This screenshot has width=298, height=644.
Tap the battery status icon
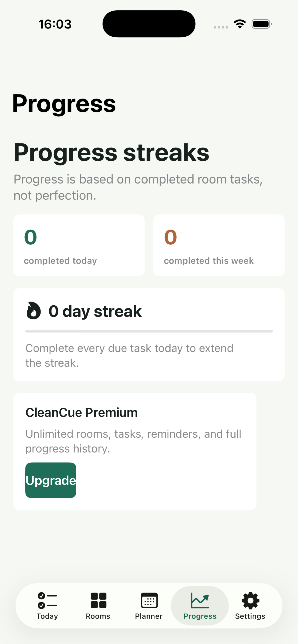click(x=262, y=24)
